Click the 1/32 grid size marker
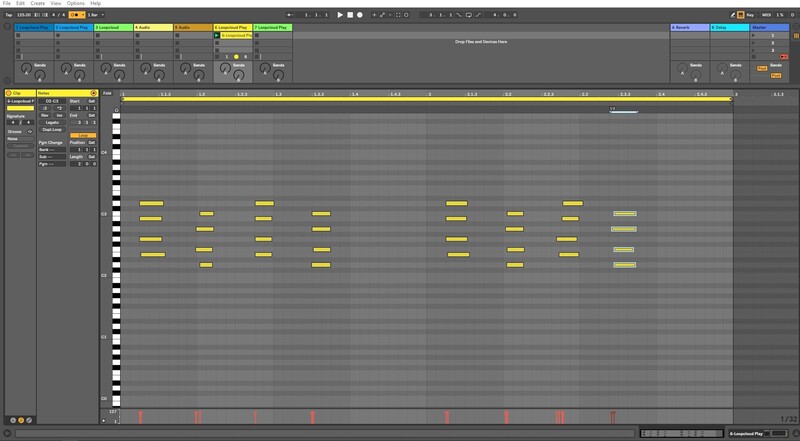800x441 pixels. coord(788,419)
